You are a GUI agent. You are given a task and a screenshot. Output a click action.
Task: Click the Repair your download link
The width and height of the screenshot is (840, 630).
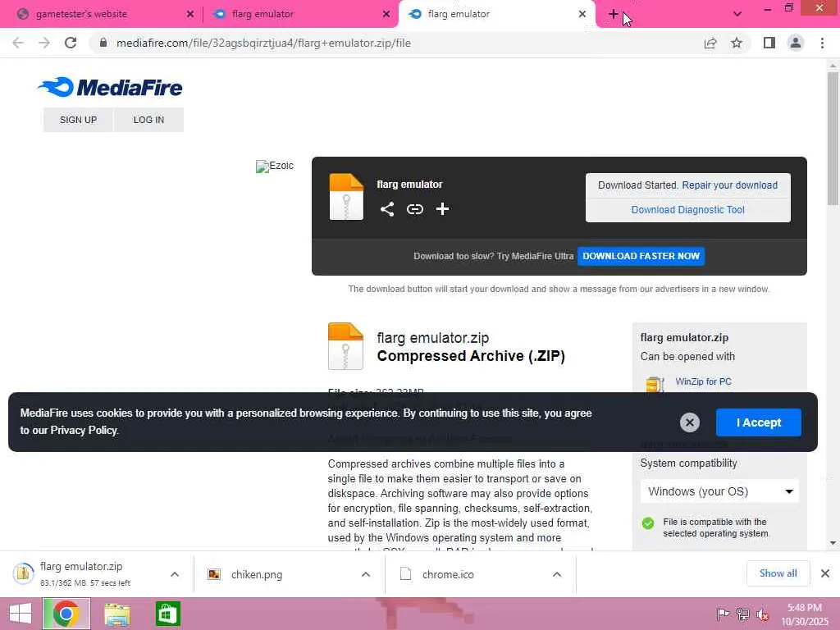pos(729,185)
